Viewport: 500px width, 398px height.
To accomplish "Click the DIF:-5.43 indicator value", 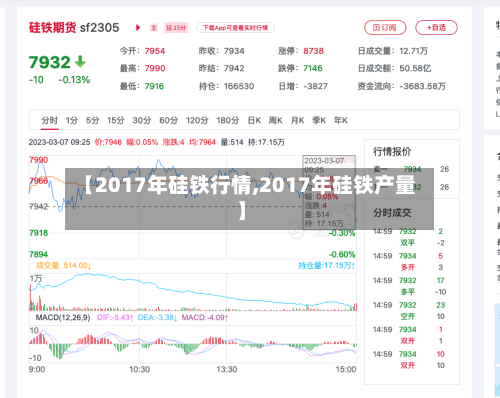I will pyautogui.click(x=115, y=317).
